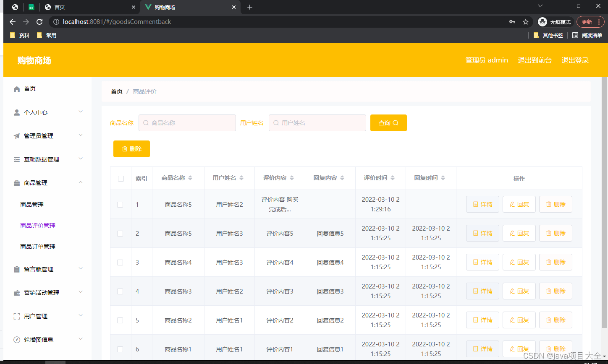Click 退出登录 in the header

click(575, 60)
